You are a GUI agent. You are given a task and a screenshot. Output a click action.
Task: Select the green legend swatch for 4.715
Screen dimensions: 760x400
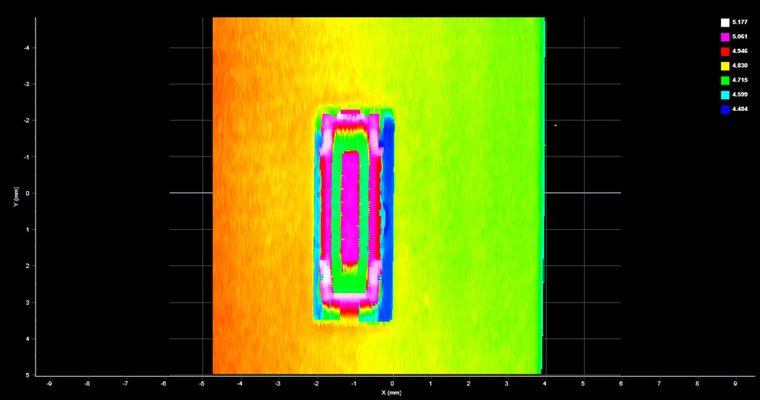pyautogui.click(x=725, y=80)
